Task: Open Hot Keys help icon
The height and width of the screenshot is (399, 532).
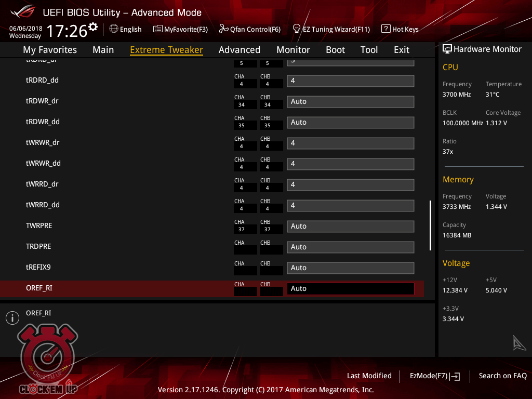Action: tap(385, 29)
